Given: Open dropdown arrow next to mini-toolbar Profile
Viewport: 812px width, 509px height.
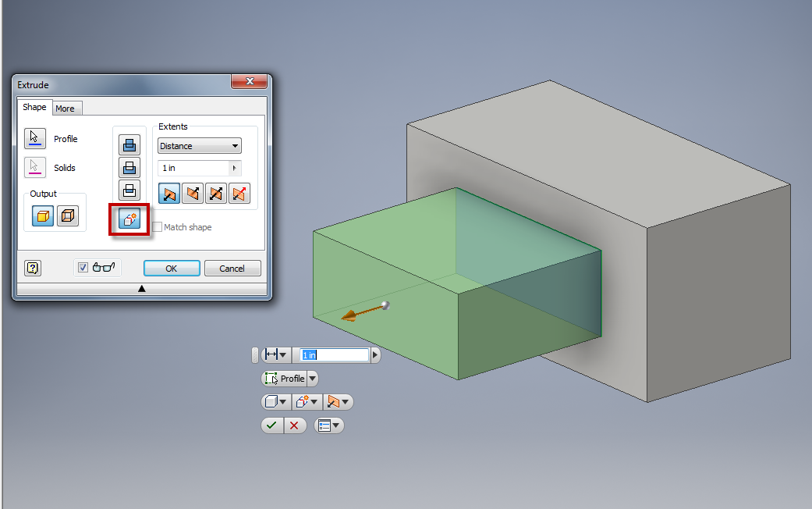Looking at the screenshot, I should [312, 379].
